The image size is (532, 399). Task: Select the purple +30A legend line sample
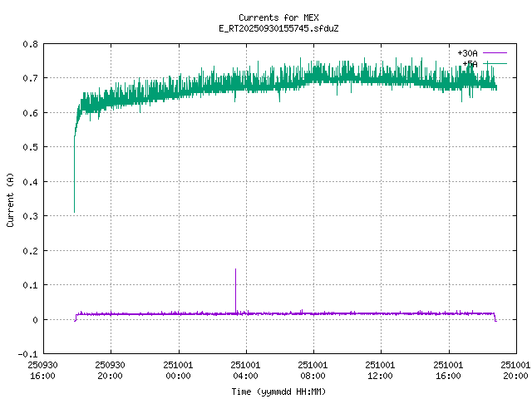(495, 53)
